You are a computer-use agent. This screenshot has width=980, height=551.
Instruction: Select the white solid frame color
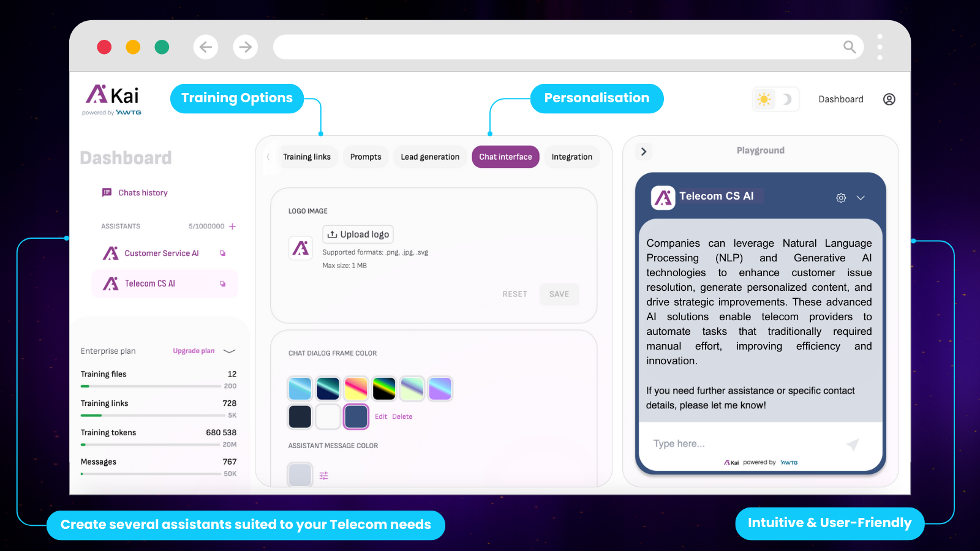(x=328, y=416)
